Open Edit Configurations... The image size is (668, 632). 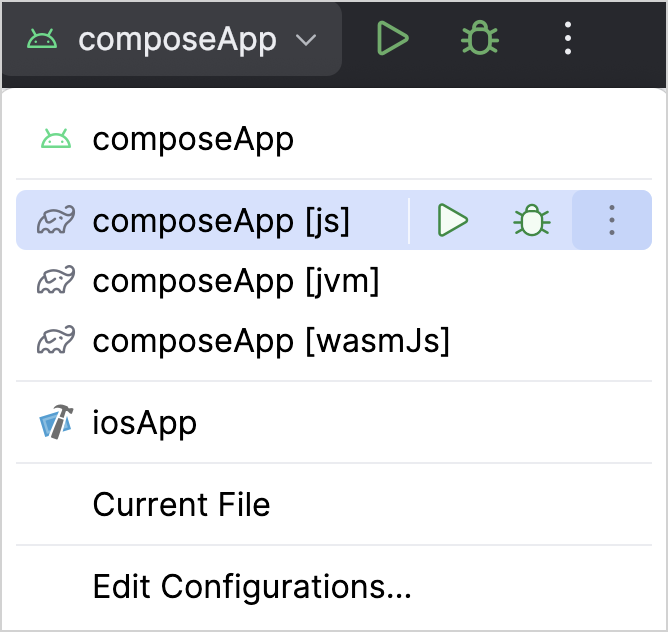tap(252, 586)
